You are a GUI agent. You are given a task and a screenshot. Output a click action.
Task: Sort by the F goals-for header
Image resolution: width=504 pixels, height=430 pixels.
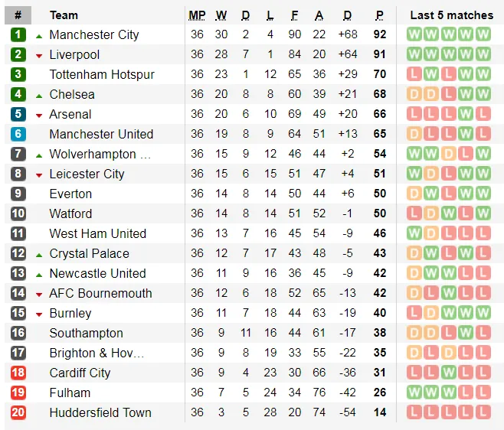pos(295,15)
